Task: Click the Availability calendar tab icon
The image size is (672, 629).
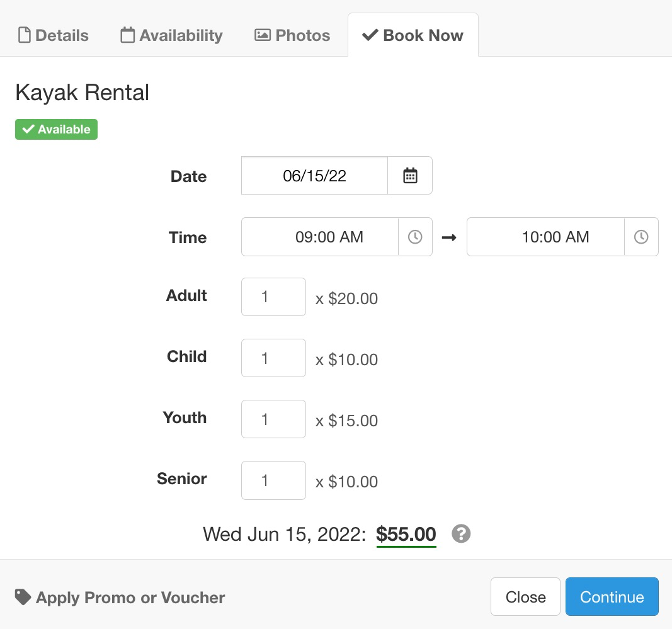Action: coord(127,35)
